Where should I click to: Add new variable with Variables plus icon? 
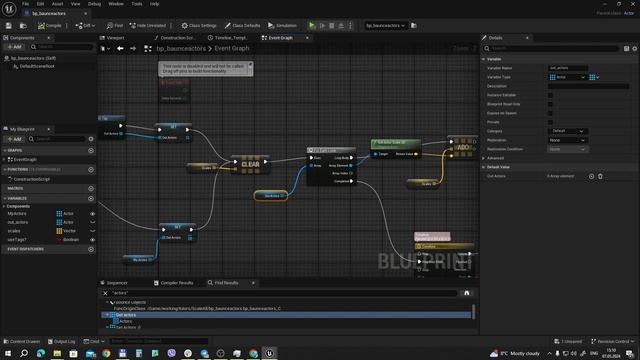click(91, 198)
